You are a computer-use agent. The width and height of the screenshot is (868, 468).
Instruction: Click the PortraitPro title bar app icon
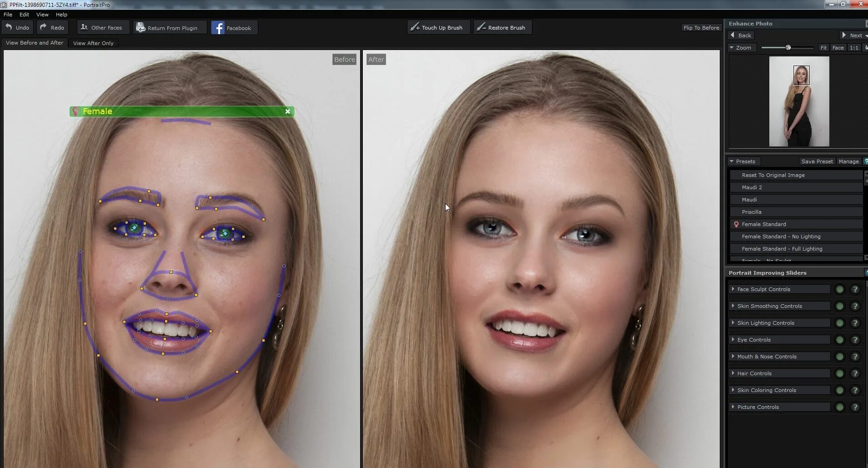[4, 5]
